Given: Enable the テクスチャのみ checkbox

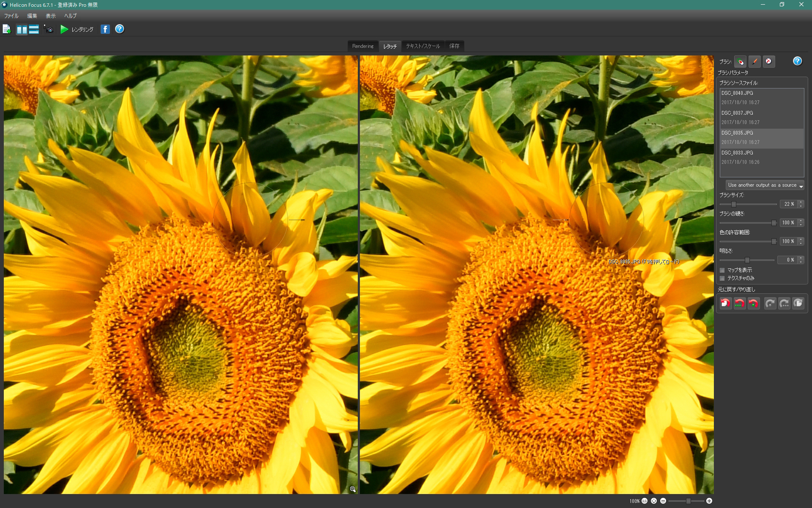Looking at the screenshot, I should pyautogui.click(x=722, y=278).
